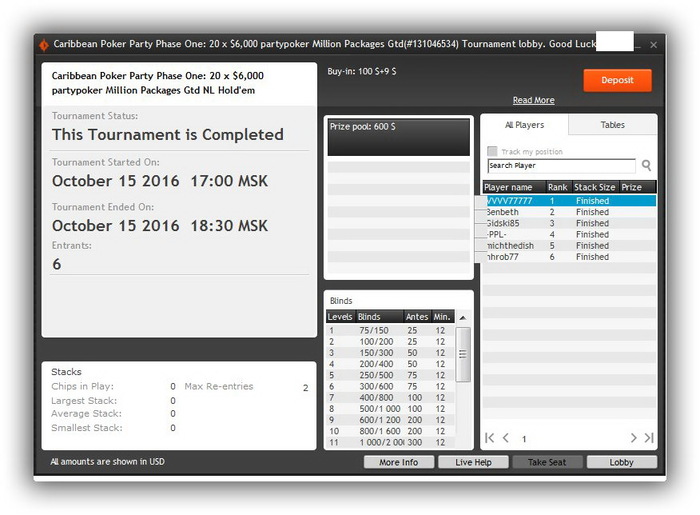
Task: Sort by Player name column header
Action: click(514, 187)
